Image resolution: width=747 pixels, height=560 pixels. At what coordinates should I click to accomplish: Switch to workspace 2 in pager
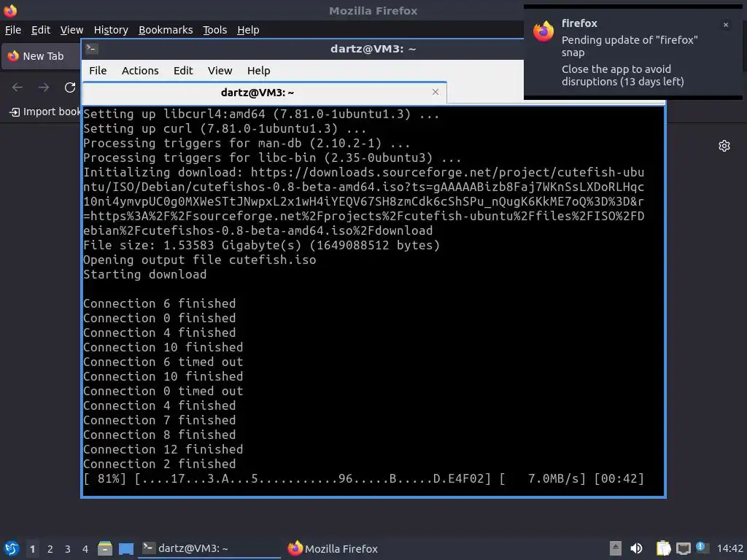tap(50, 549)
